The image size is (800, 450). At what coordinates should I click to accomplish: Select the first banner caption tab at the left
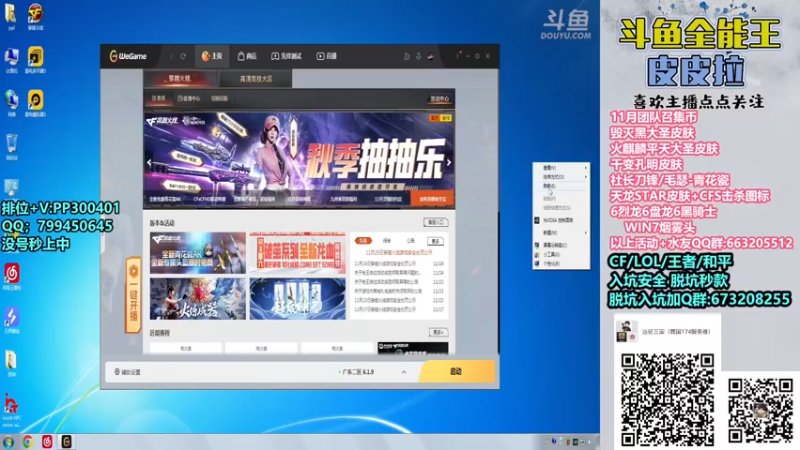[x=165, y=199]
